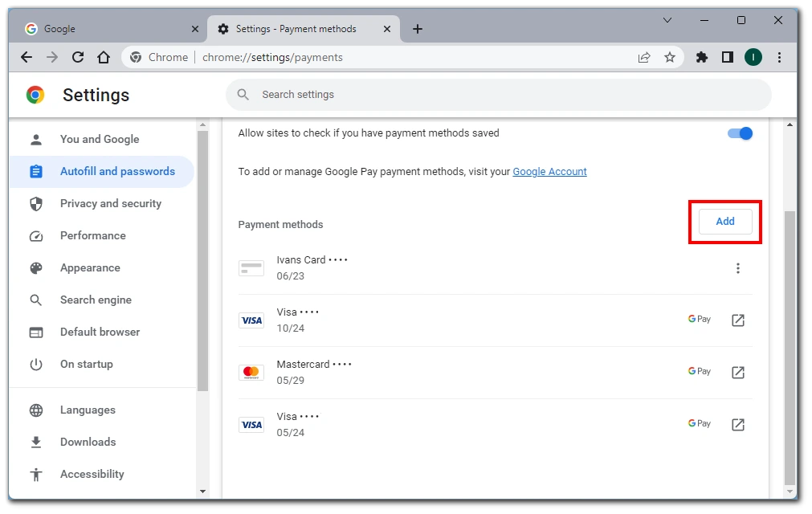Screen dimensions: 812x514
Task: Open On startup settings
Action: [102, 364]
